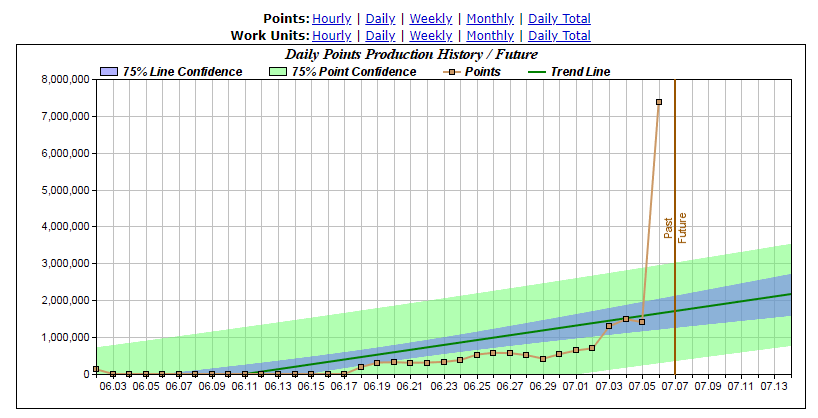Click the green Trend Line legend sample
Screen dimensions: 818x418
[537, 71]
